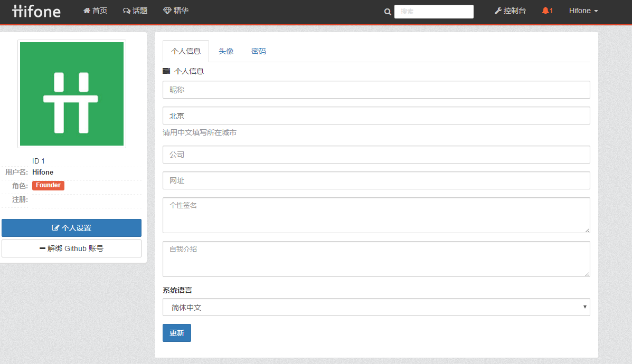Click the city field containing 北京

(376, 116)
